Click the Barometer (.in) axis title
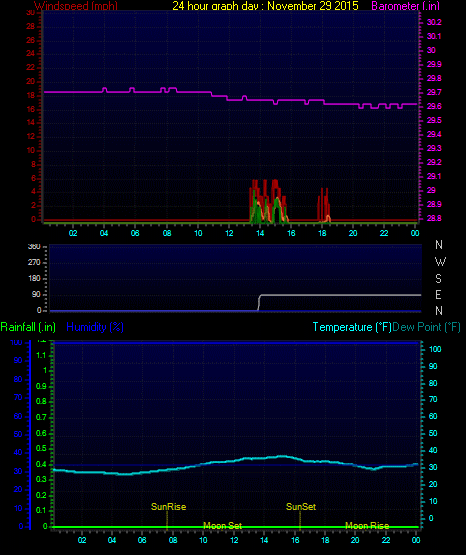 point(405,6)
